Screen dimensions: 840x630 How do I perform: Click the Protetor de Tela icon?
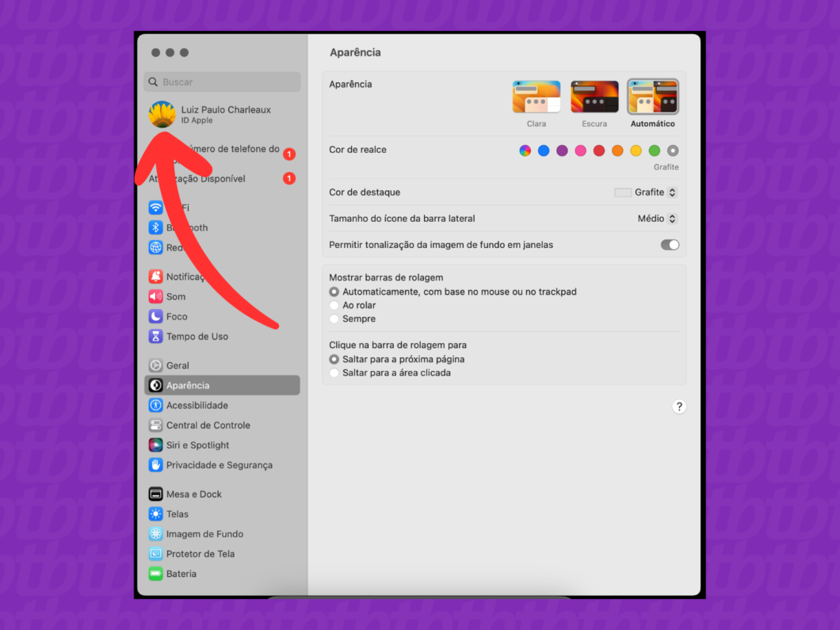pos(155,554)
